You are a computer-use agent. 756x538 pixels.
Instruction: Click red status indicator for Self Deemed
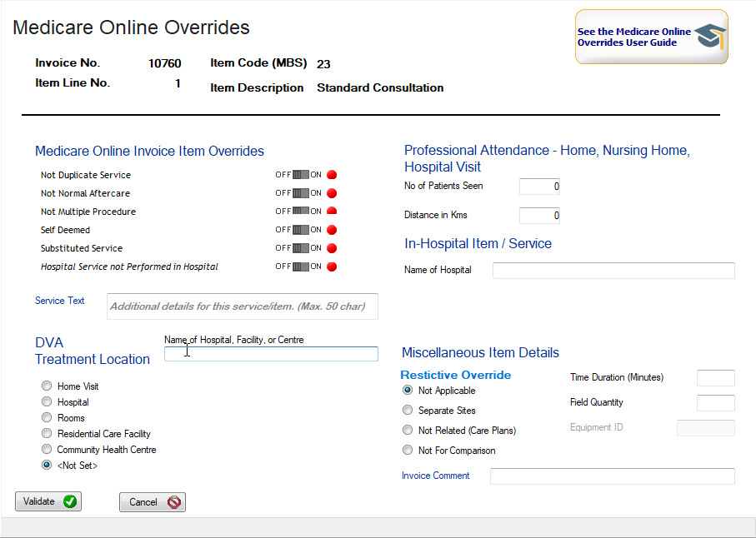coord(332,230)
